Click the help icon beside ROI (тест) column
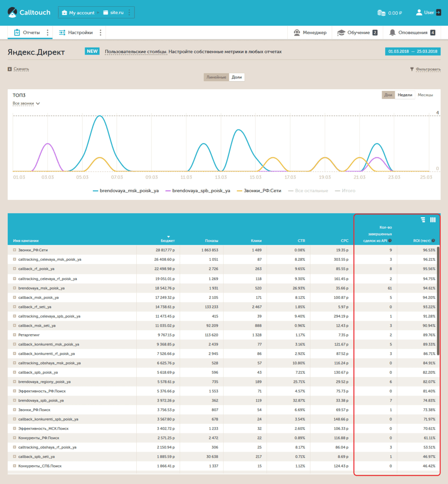This screenshot has height=484, width=448. pyautogui.click(x=434, y=241)
